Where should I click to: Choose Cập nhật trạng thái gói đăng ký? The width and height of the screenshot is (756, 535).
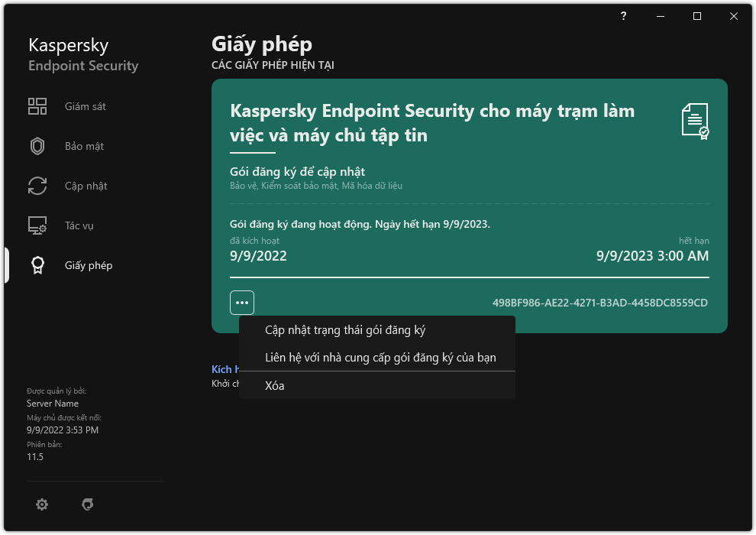pos(344,330)
